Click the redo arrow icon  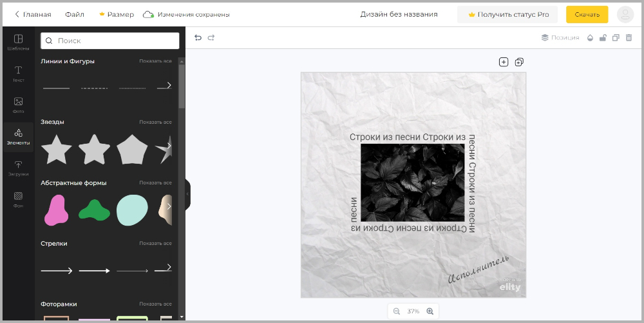[211, 38]
